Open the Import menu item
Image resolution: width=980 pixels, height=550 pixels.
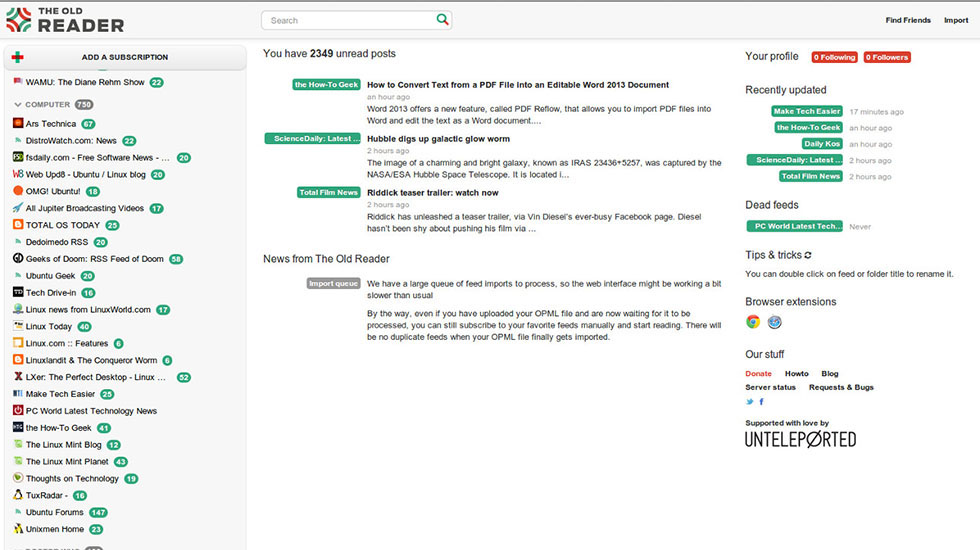click(x=955, y=20)
